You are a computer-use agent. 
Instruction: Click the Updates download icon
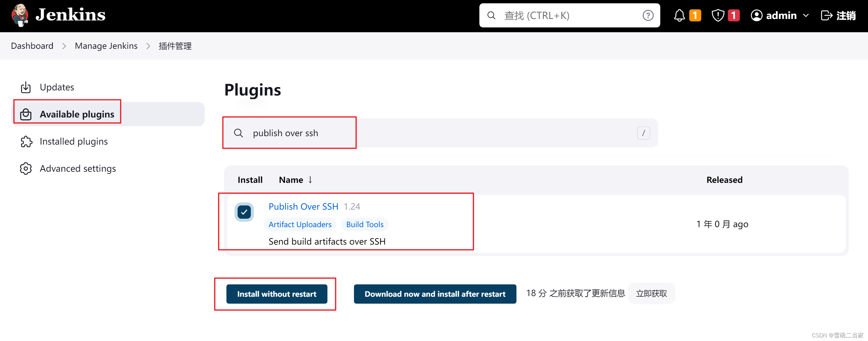(26, 87)
